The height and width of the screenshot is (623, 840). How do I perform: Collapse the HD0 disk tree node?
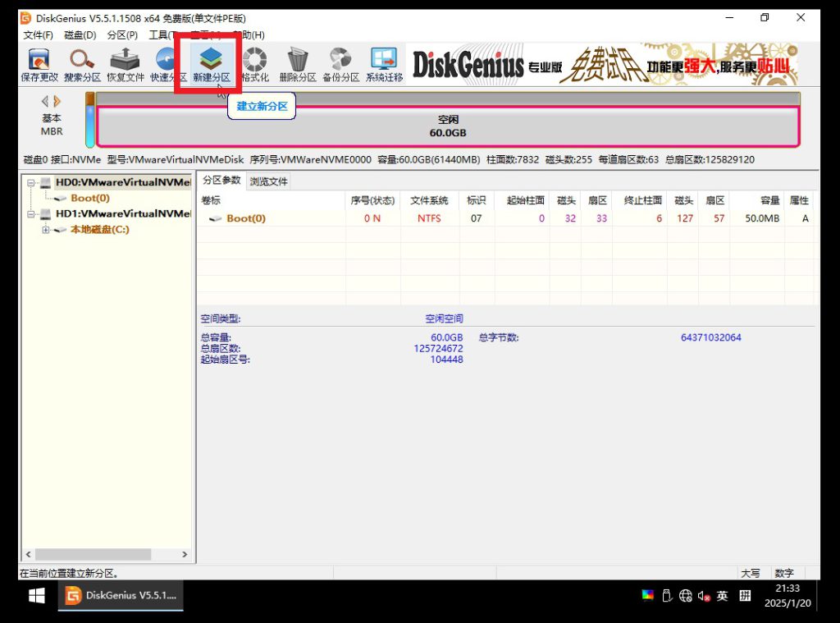[31, 182]
